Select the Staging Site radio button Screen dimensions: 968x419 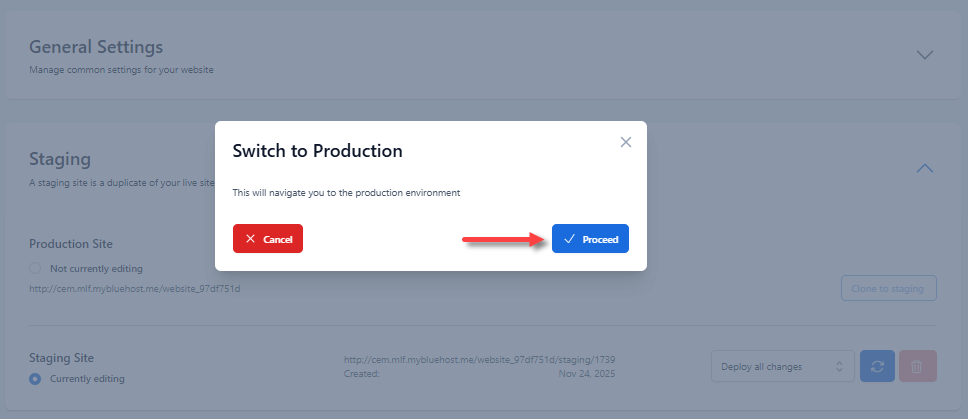pyautogui.click(x=35, y=378)
